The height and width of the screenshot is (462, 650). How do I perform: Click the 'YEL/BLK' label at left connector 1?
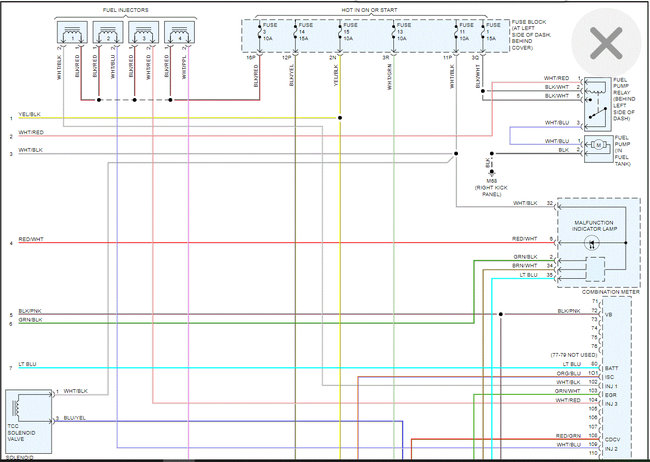click(x=29, y=114)
